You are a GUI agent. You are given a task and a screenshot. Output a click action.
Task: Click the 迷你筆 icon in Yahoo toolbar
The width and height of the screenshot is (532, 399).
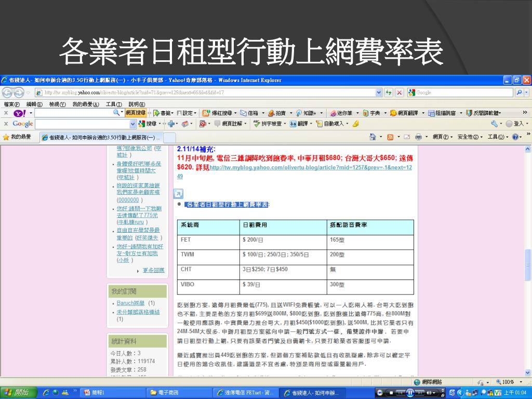(x=333, y=113)
